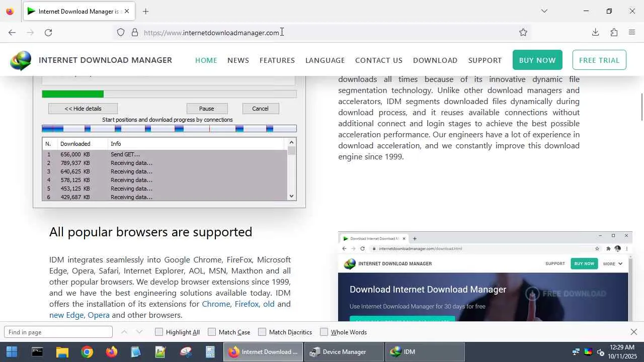Open a new browser tab

click(145, 11)
